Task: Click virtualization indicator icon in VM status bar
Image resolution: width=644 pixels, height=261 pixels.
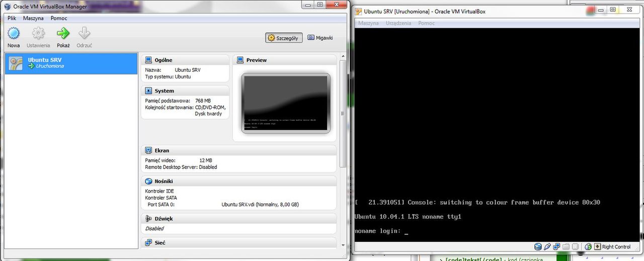Action: coord(575,246)
